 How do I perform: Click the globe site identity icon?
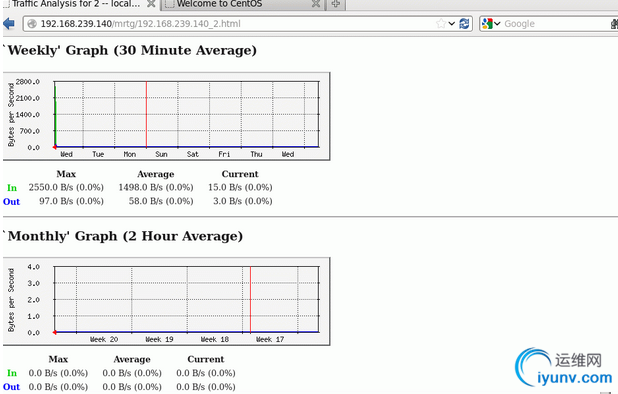tap(32, 24)
